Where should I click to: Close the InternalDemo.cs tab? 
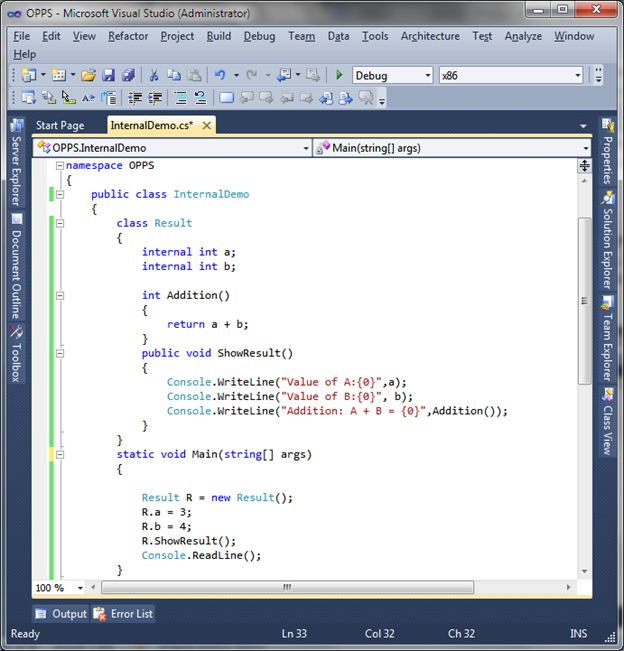206,125
